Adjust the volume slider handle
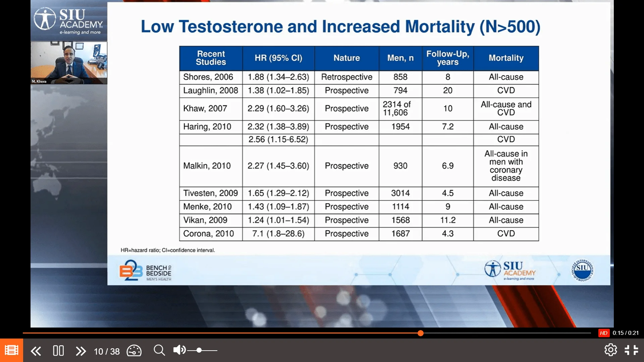The width and height of the screenshot is (644, 362). coord(199,350)
